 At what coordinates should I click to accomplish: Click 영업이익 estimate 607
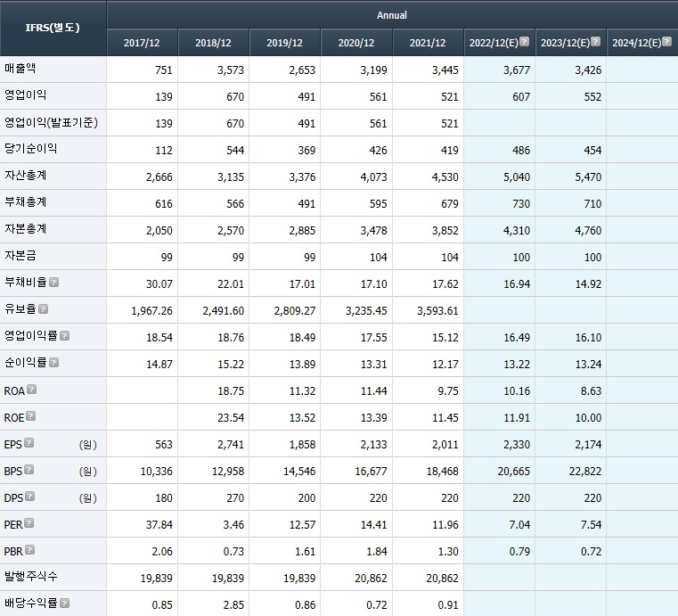pyautogui.click(x=521, y=97)
